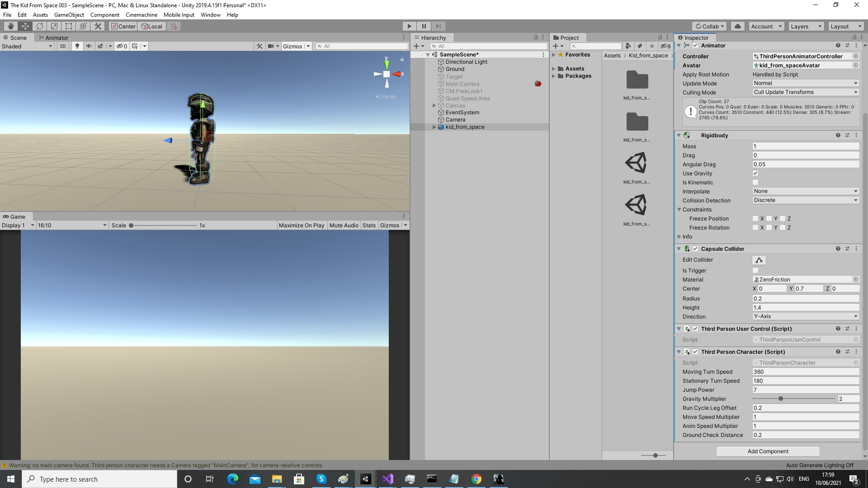Click the Cloud services icon
Screen dimensions: 868x488
click(738, 26)
